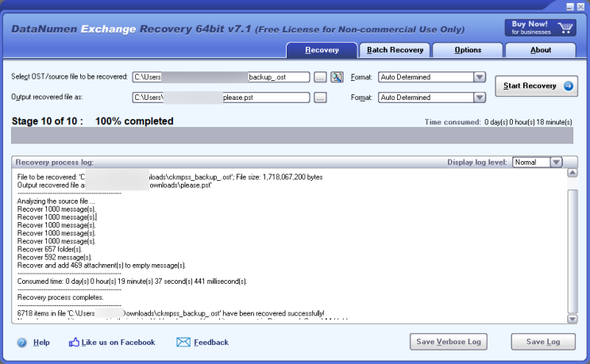This screenshot has width=590, height=364.
Task: Open the Batch Recovery tab
Action: [395, 50]
